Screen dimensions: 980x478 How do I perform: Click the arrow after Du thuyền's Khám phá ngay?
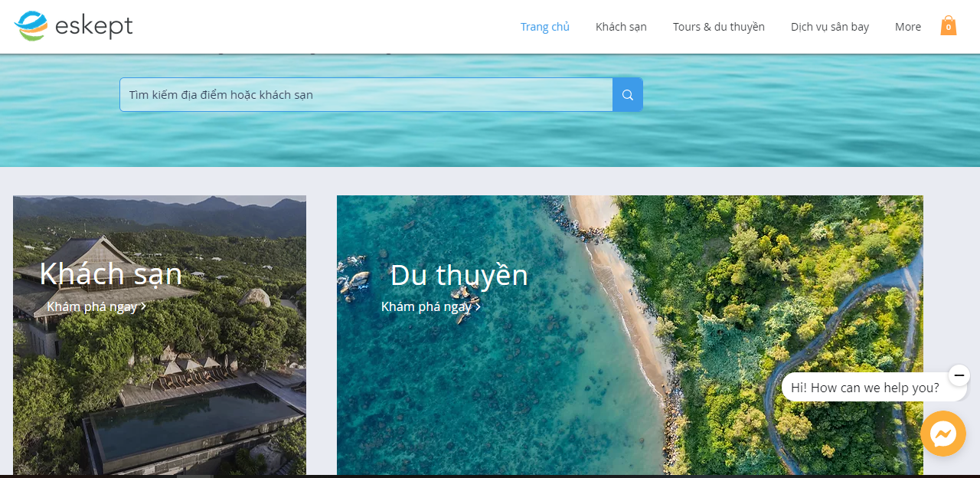point(478,306)
